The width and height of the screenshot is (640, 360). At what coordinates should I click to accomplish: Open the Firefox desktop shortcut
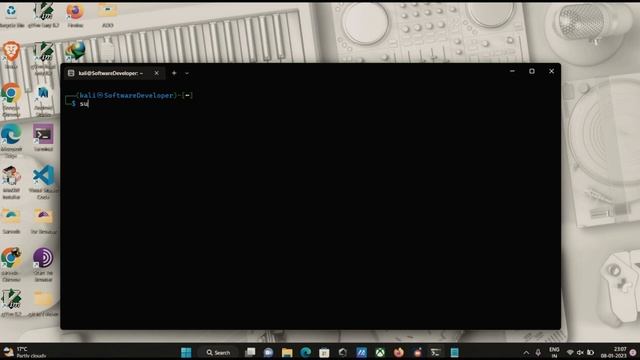75,15
